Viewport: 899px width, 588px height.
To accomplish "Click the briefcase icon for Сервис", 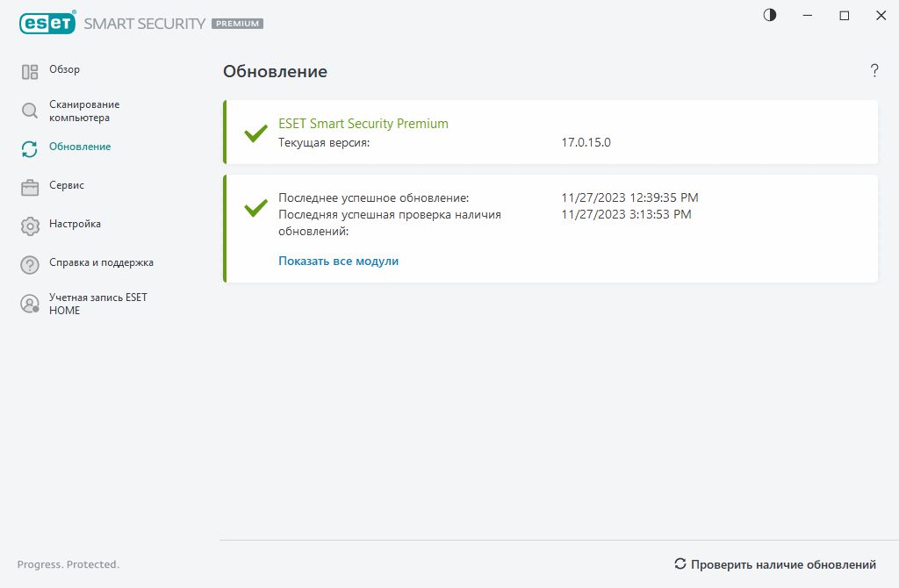I will pyautogui.click(x=30, y=187).
